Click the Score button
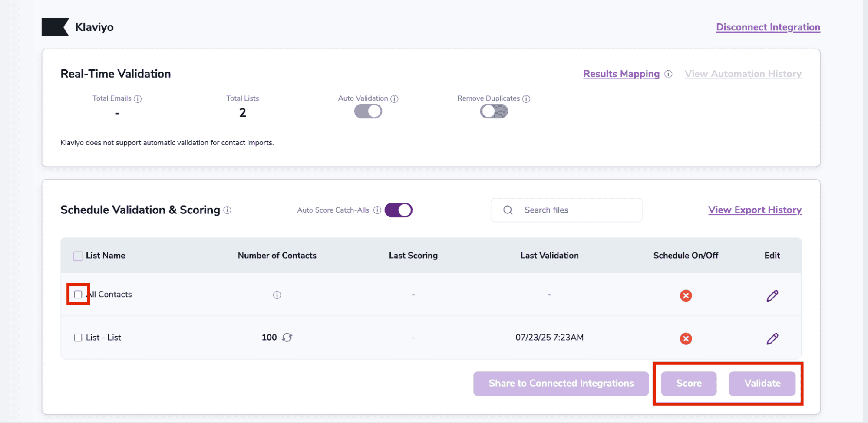This screenshot has height=423, width=868. point(688,384)
